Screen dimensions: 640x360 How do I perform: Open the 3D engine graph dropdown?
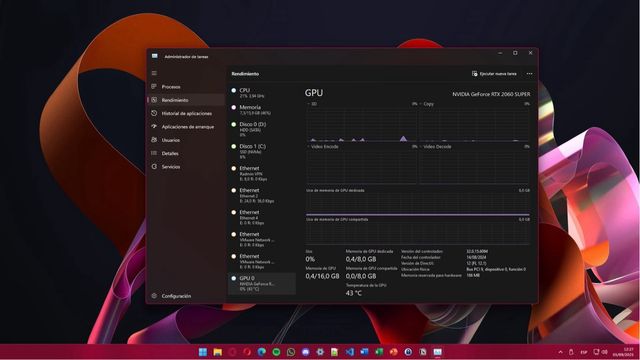[x=312, y=104]
